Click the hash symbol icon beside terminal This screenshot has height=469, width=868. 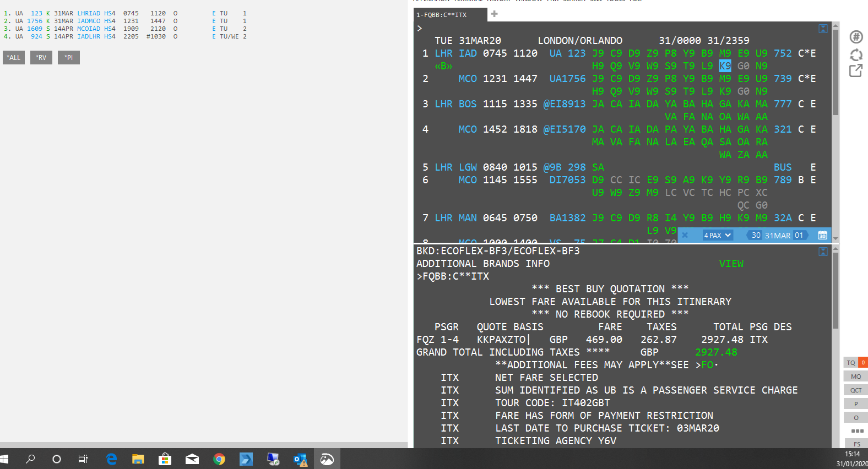pyautogui.click(x=856, y=37)
